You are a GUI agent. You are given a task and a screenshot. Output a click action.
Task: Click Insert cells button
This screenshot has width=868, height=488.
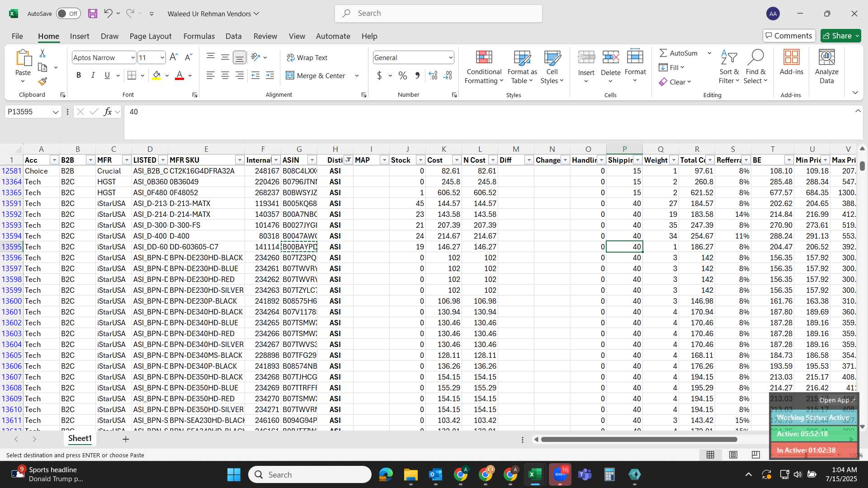coord(586,67)
